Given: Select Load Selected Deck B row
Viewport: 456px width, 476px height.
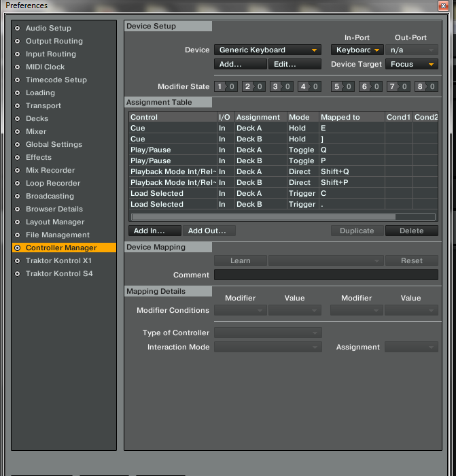Looking at the screenshot, I should click(283, 205).
